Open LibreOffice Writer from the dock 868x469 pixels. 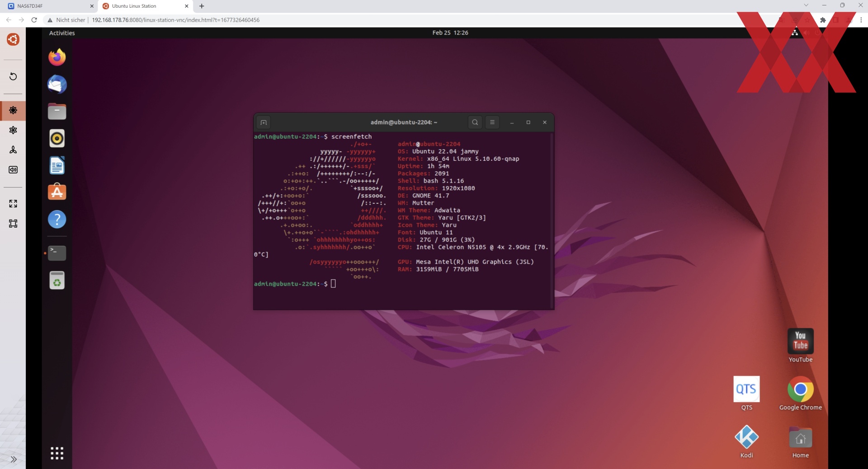tap(57, 165)
